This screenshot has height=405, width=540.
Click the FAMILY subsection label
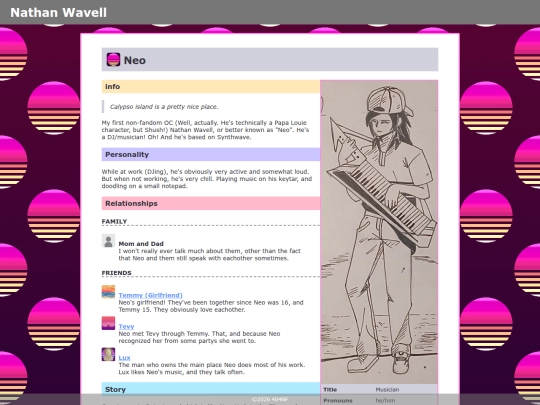pos(114,221)
